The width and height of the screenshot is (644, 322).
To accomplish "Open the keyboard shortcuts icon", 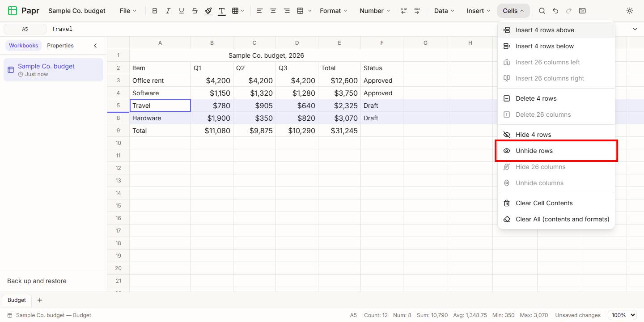I will pos(582,11).
